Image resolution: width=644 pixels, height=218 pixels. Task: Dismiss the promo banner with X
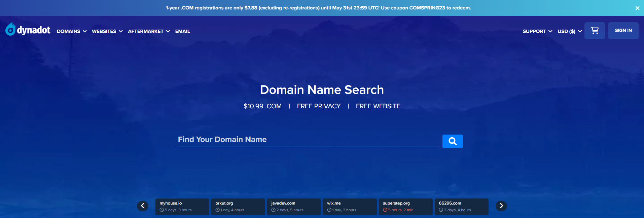click(x=637, y=8)
